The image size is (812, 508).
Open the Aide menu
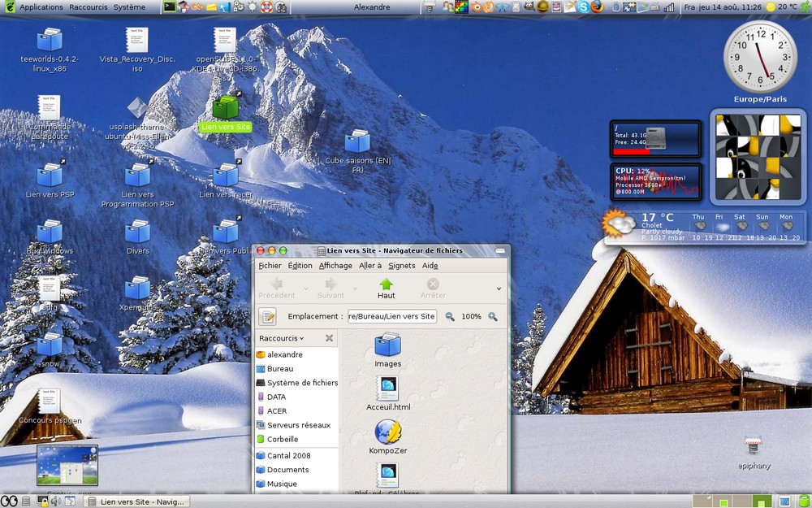[430, 266]
